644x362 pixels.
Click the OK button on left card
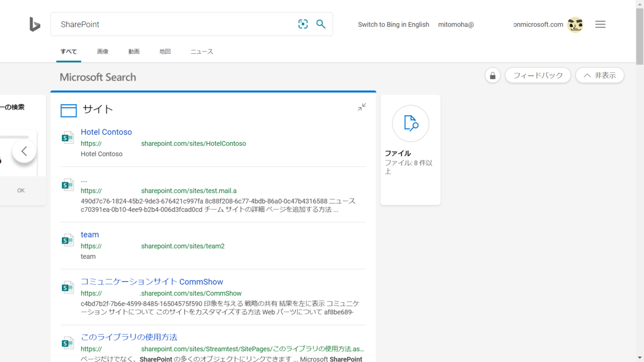pos(21,190)
